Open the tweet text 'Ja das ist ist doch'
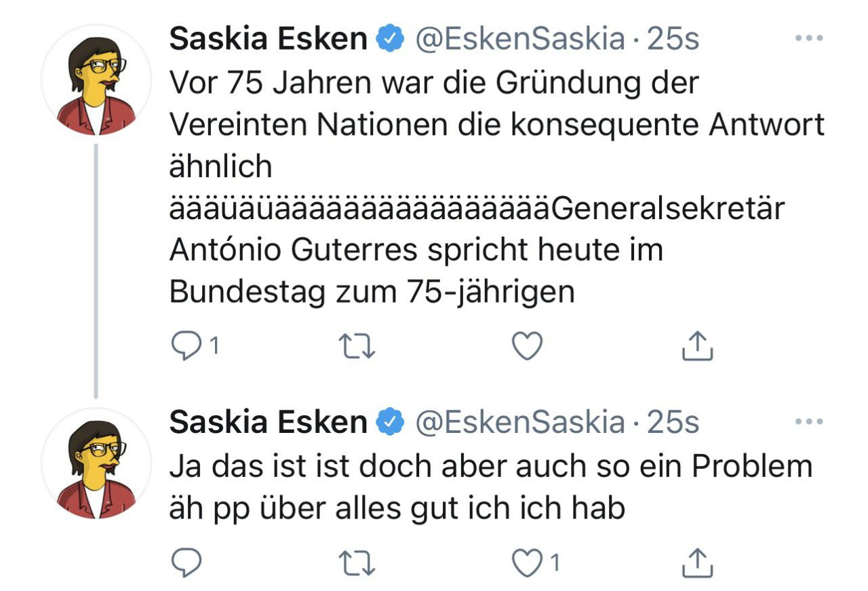This screenshot has width=868, height=591. [490, 466]
